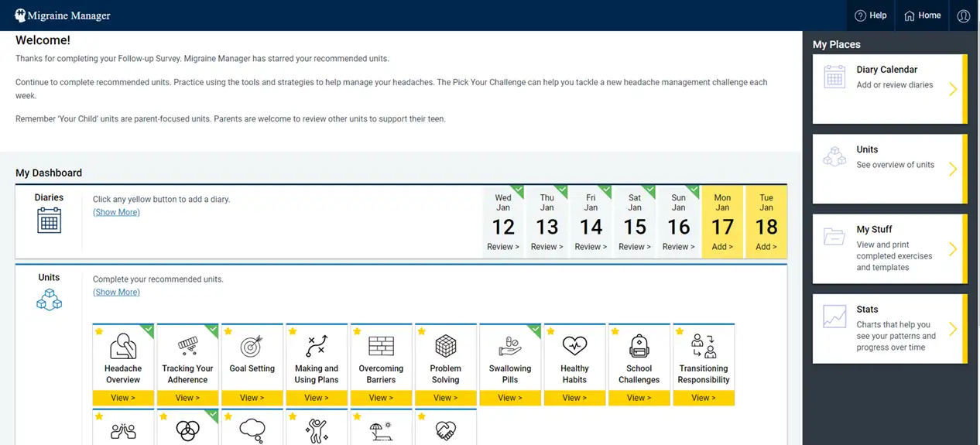This screenshot has height=445, width=980.
Task: View the School Challenges unit
Action: (x=639, y=398)
